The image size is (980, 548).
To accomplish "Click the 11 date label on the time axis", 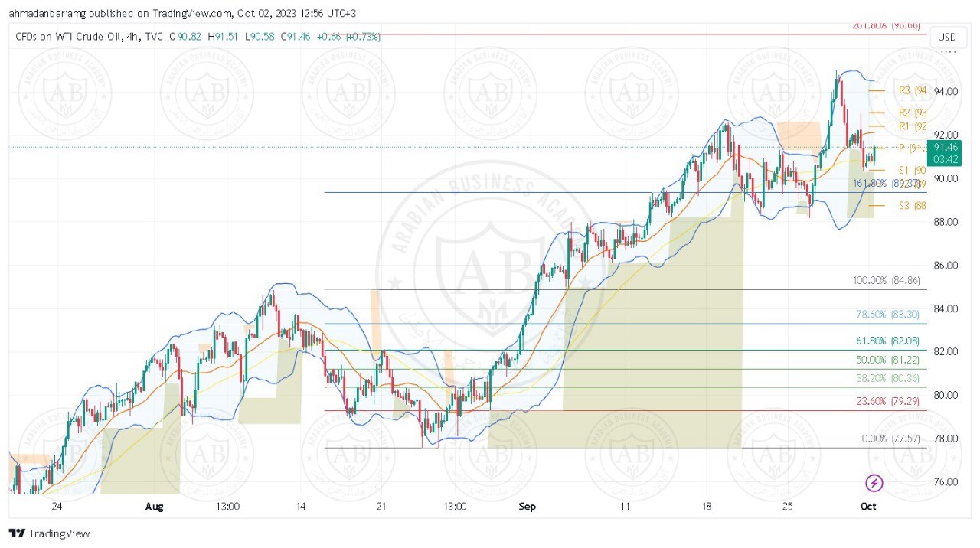I will [x=625, y=507].
